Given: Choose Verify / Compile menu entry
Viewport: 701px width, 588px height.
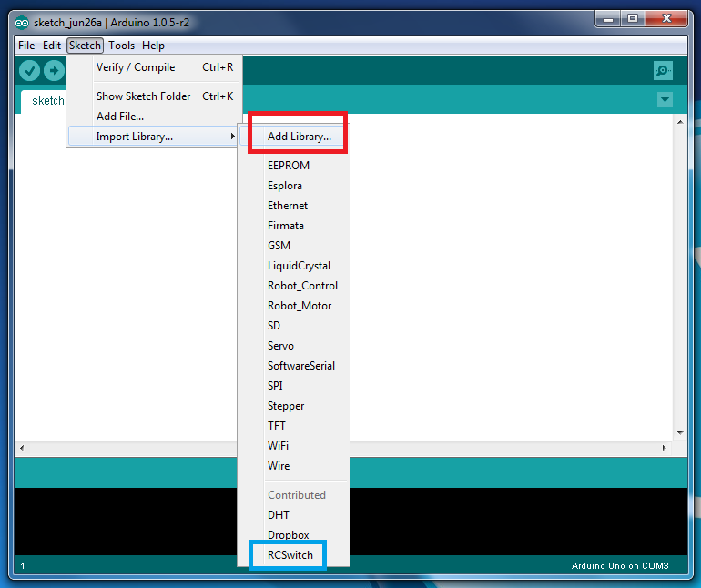Looking at the screenshot, I should pyautogui.click(x=155, y=67).
